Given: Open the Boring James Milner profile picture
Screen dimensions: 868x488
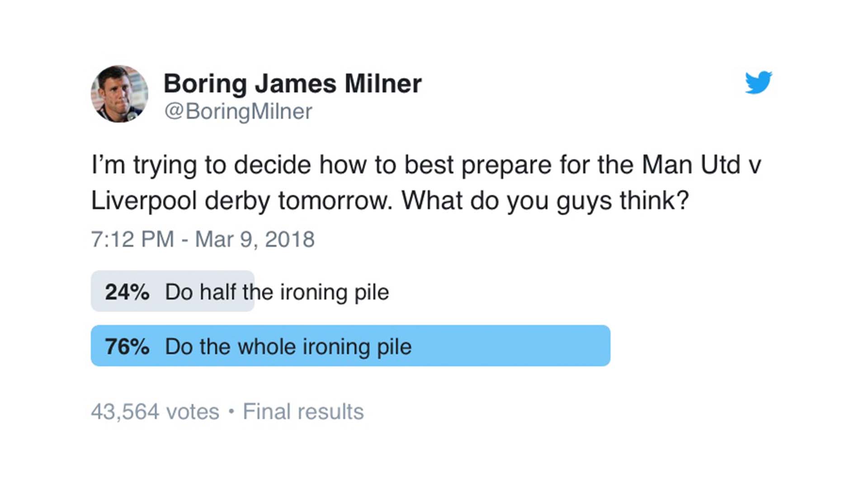Looking at the screenshot, I should point(119,94).
